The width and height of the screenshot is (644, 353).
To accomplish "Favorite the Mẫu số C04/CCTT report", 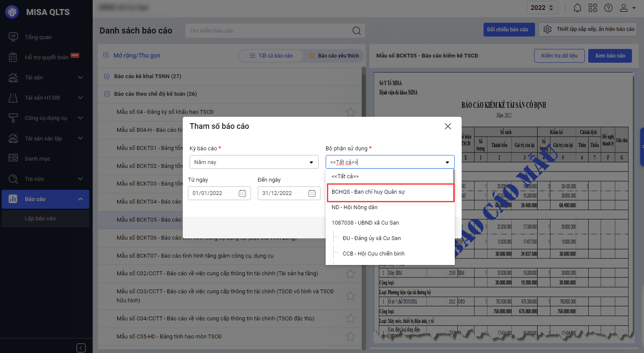I will (350, 319).
